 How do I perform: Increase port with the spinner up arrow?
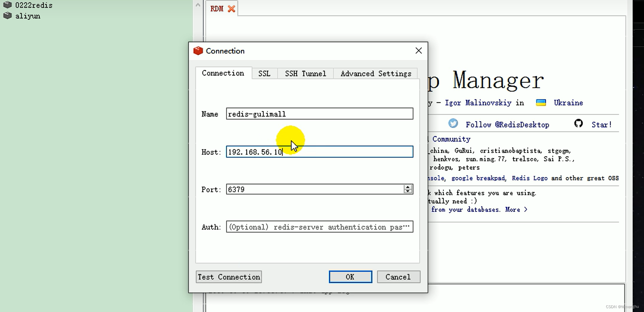(x=408, y=187)
